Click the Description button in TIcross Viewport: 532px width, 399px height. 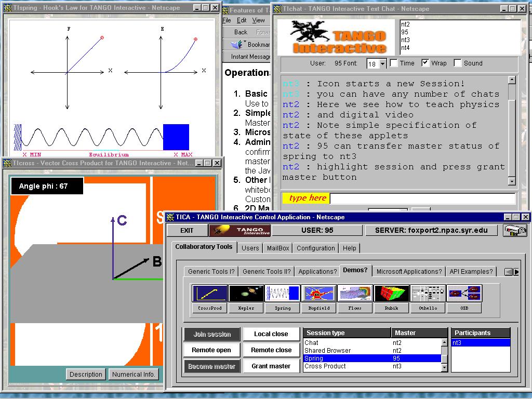pyautogui.click(x=86, y=374)
